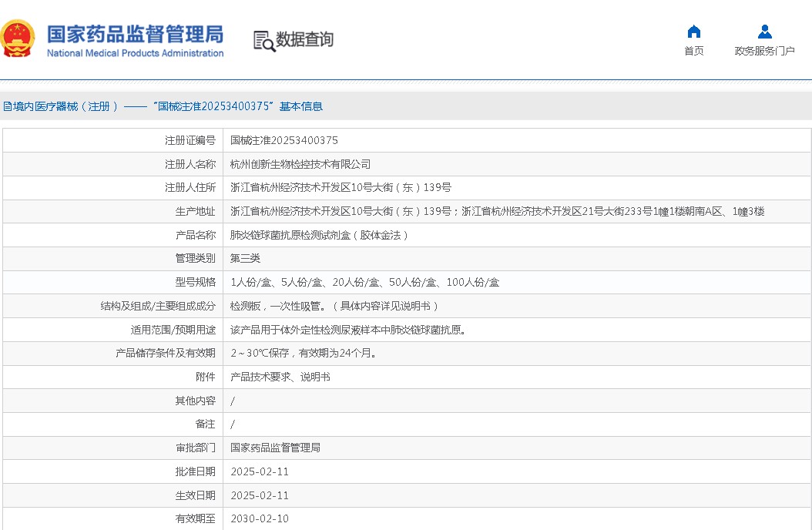This screenshot has width=812, height=530.
Task: Select the 该产品用于体外定性检测 intended use value
Action: point(348,330)
